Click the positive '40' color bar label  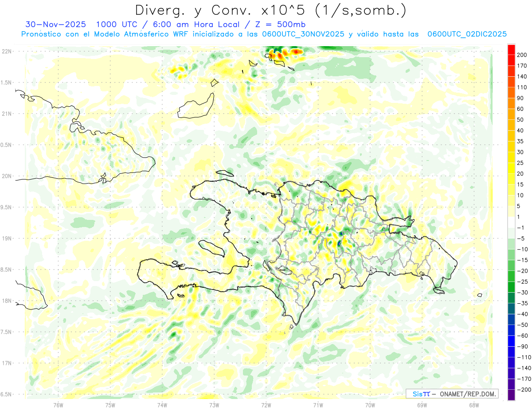pyautogui.click(x=521, y=130)
